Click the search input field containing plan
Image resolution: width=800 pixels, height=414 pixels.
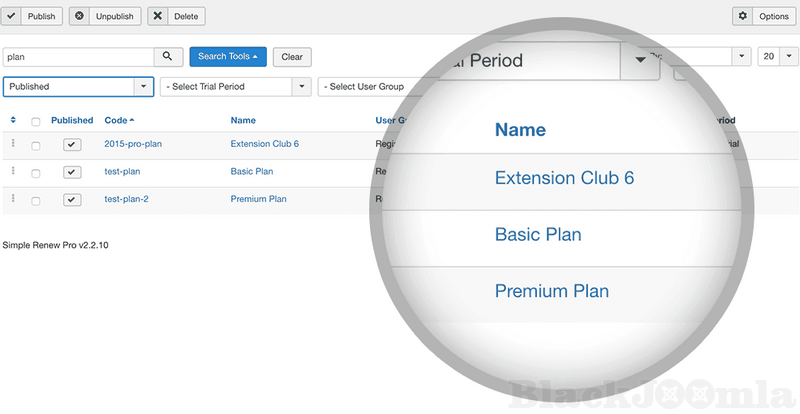point(78,57)
